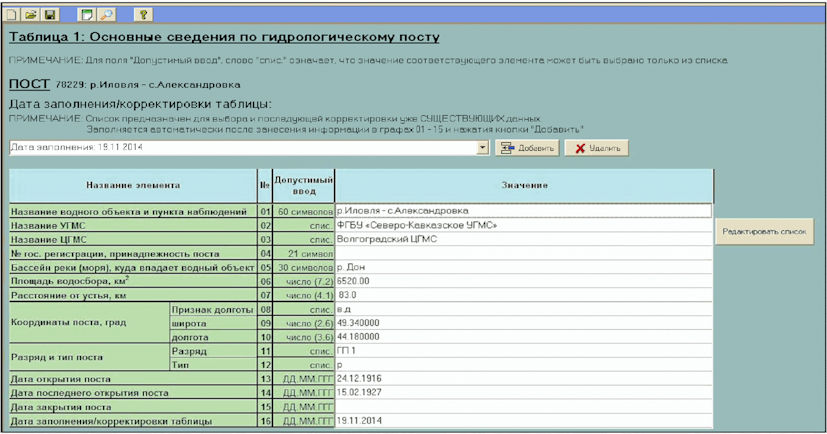
Task: Click the Help question mark icon
Action: click(x=145, y=15)
